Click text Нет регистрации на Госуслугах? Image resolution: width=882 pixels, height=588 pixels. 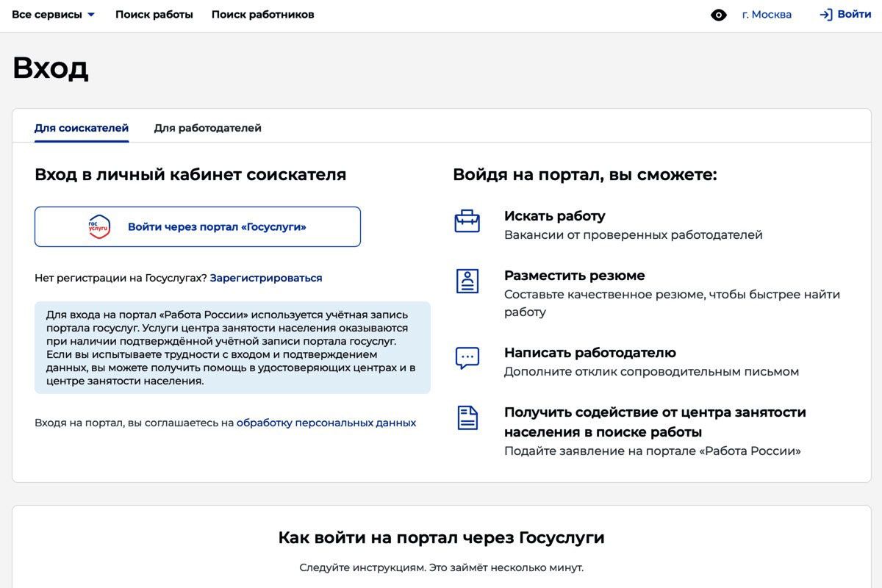pos(121,278)
